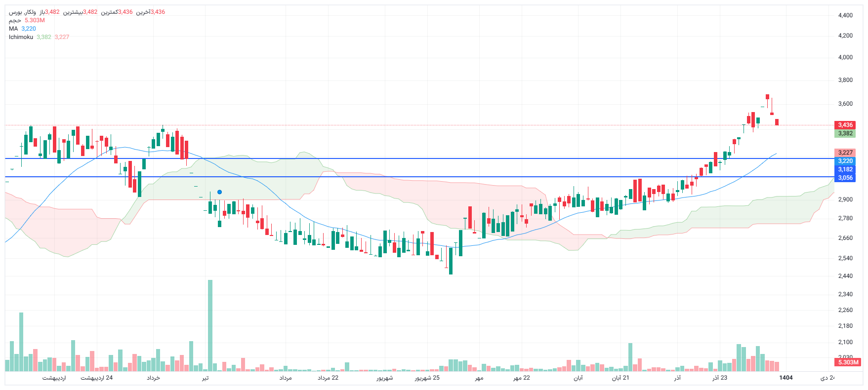Click the blue dot marker on the chart
Screen dimensions: 868x390
point(219,192)
